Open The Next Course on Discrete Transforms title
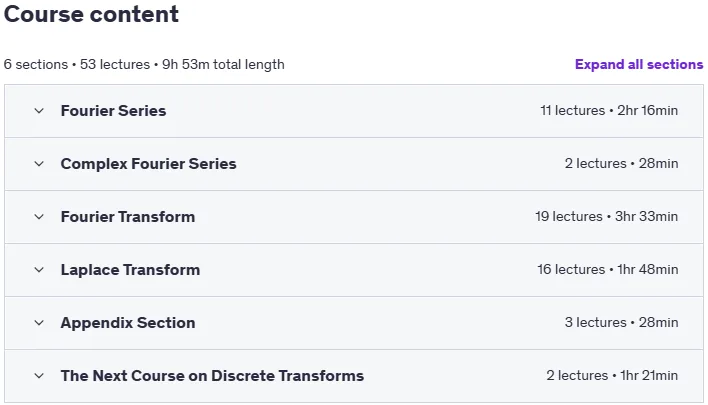The height and width of the screenshot is (405, 708). (212, 376)
